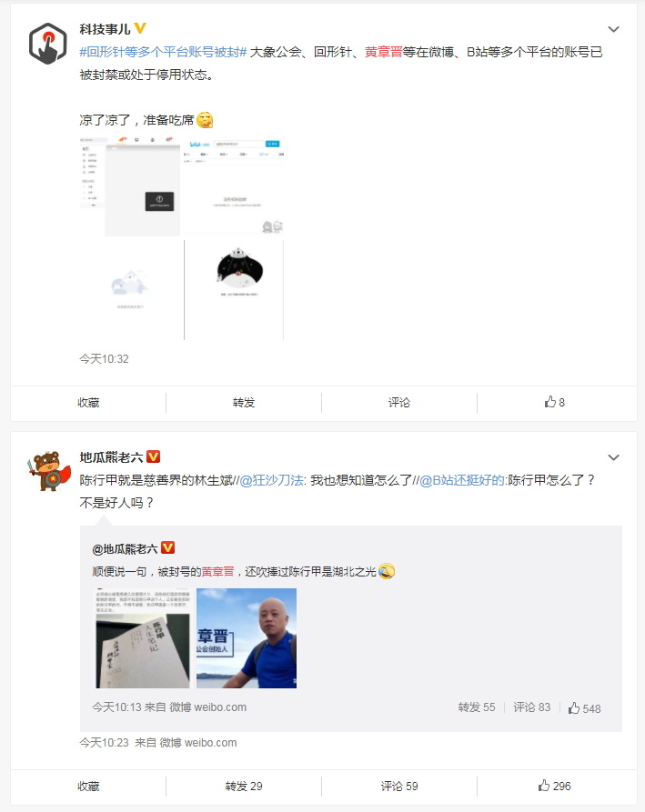Open the black mascot screenshot thumbnail
Image resolution: width=645 pixels, height=812 pixels.
coord(234,290)
